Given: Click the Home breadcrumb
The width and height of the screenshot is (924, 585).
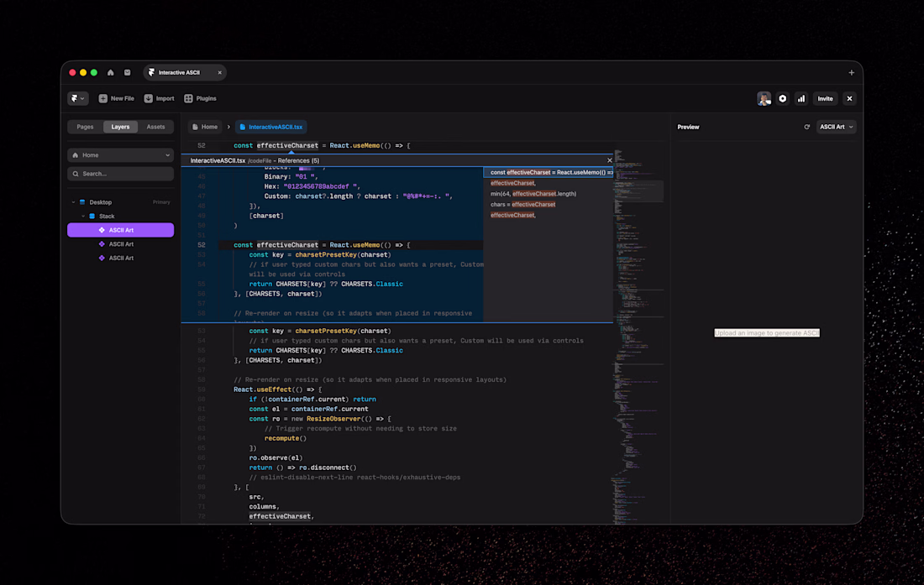Looking at the screenshot, I should coord(204,127).
